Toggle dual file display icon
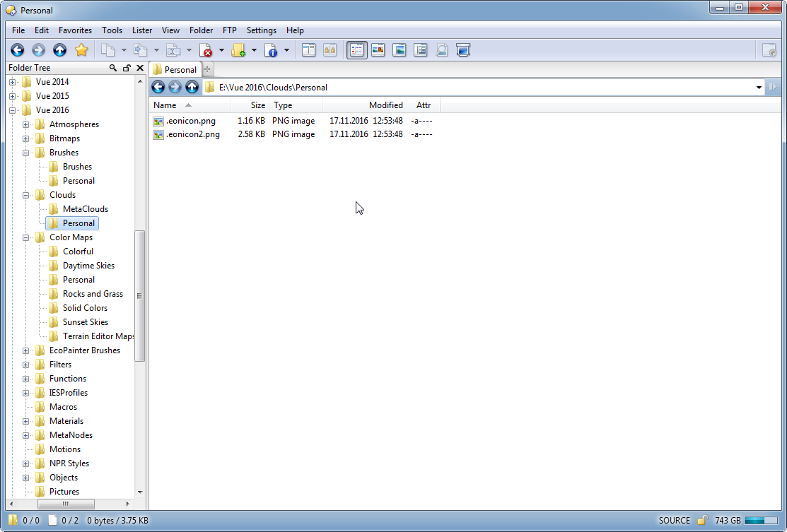 pos(309,50)
